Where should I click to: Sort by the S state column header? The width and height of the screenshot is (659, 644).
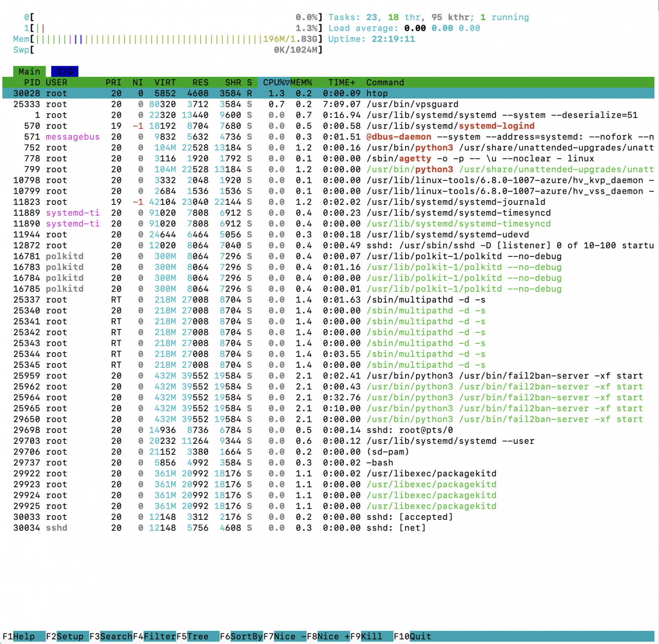250,82
